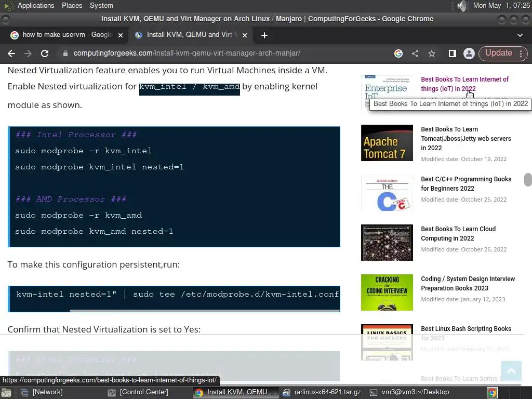
Task: Click 'sudo modprobe kvm_intel nested=1' line
Action: pyautogui.click(x=99, y=167)
